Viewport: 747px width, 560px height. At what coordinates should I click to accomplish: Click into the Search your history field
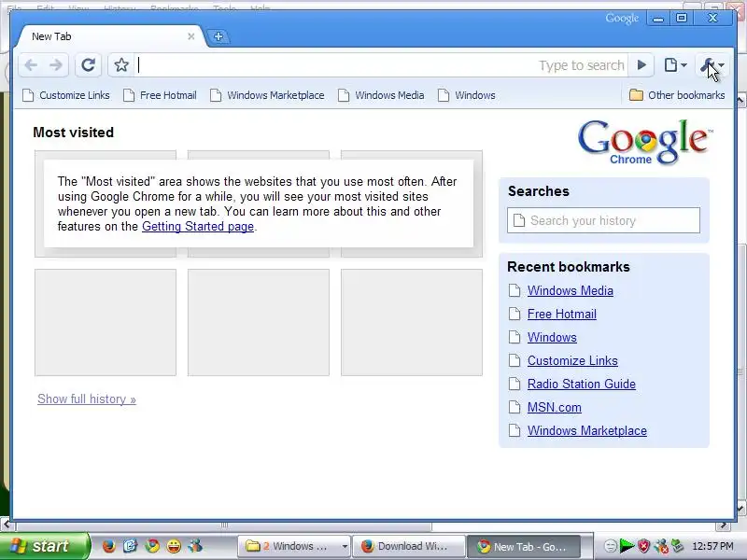(x=603, y=220)
